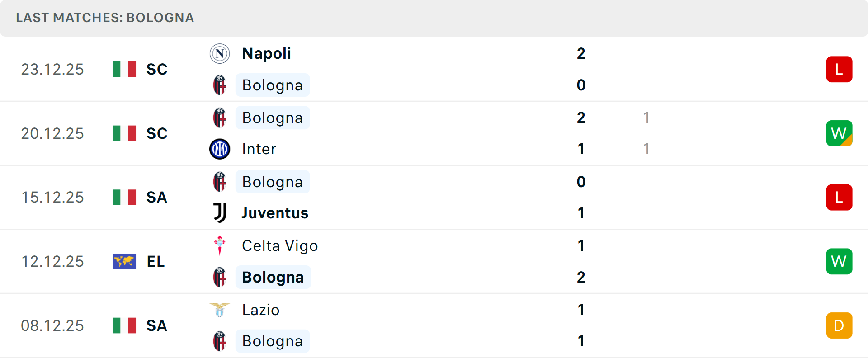This screenshot has width=868, height=358.
Task: Click the Europa League flag icon
Action: (124, 261)
